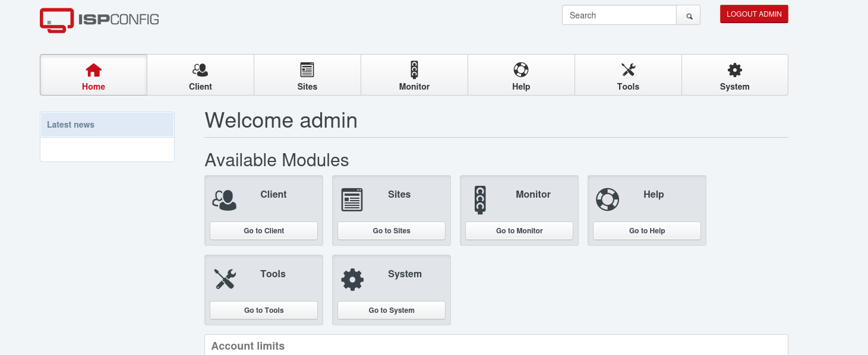Click the Sites module webpage icon
Image resolution: width=868 pixels, height=355 pixels.
click(352, 200)
